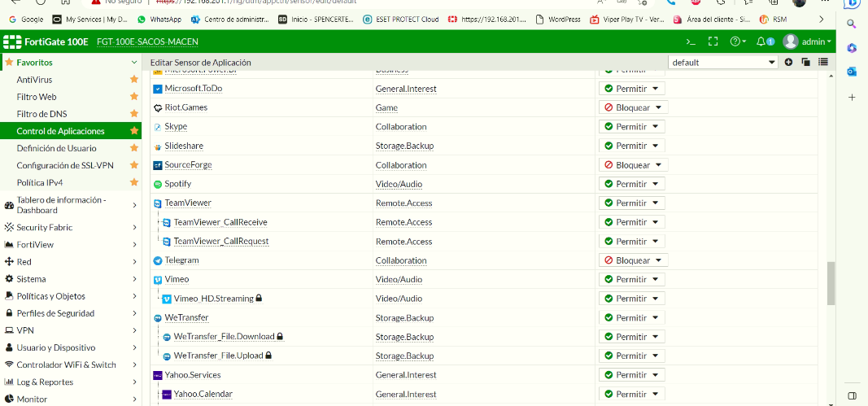Toggle the favorite star for Política IPv4
The image size is (868, 406).
click(x=134, y=182)
